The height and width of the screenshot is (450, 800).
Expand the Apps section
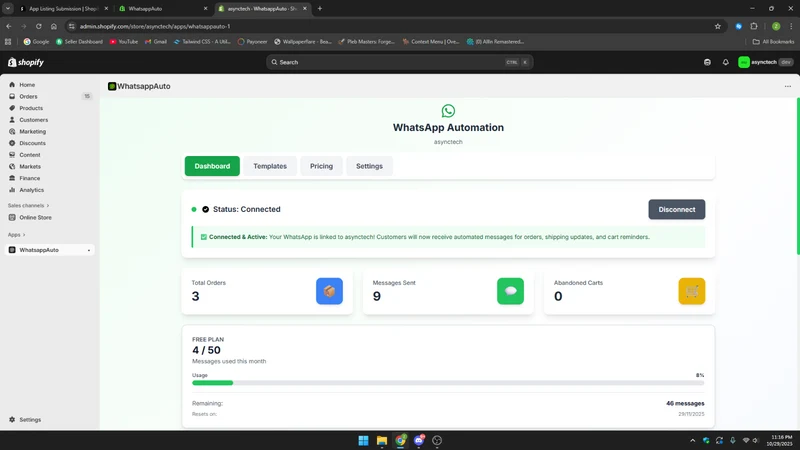16,235
